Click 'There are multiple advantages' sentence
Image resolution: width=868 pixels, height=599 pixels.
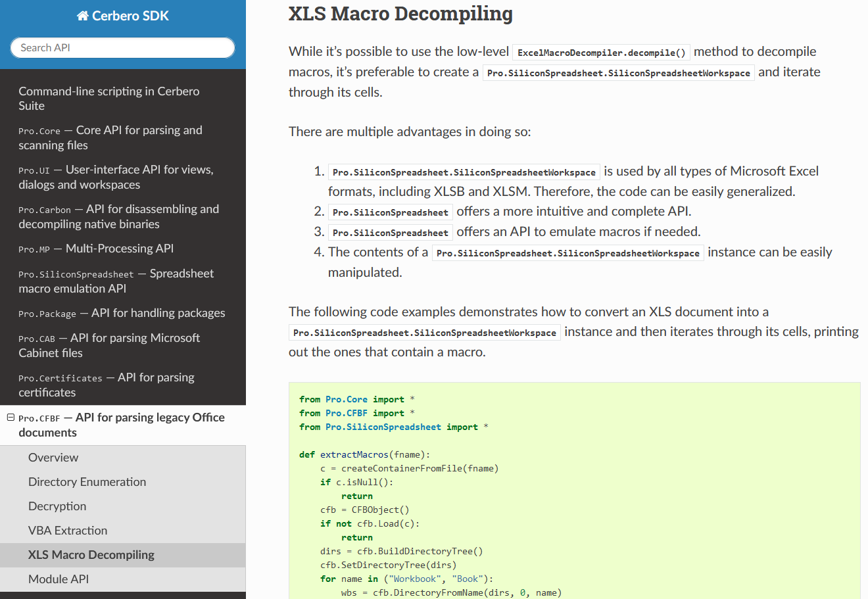[410, 132]
